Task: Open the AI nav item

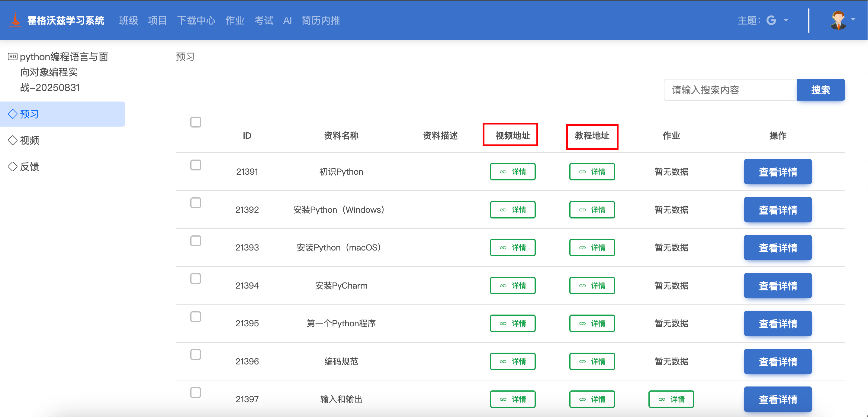Action: [x=288, y=21]
